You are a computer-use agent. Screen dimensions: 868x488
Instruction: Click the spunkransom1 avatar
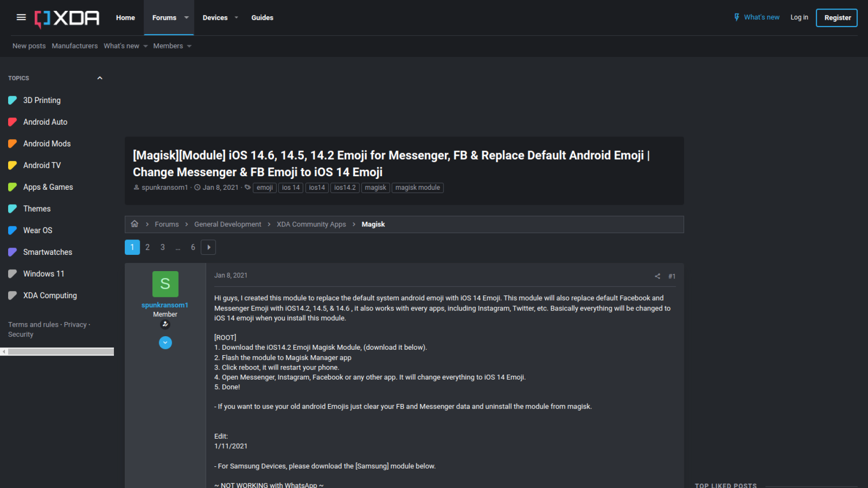coord(165,284)
